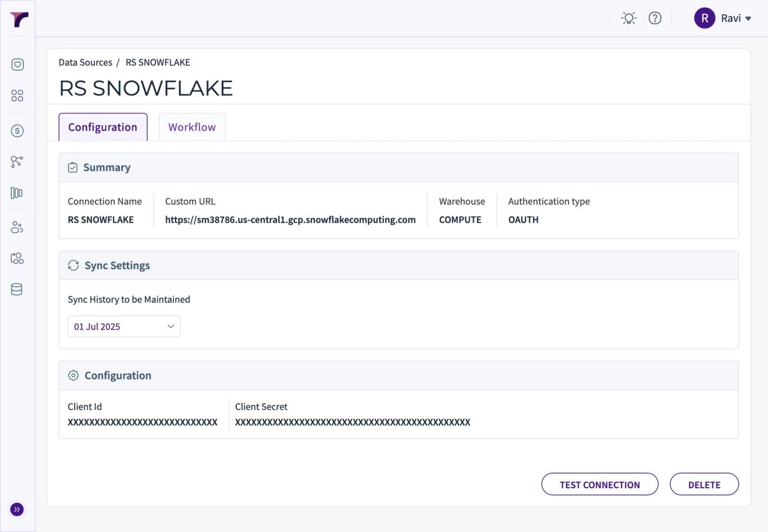Switch to the Workflow tab
768x532 pixels.
point(192,127)
